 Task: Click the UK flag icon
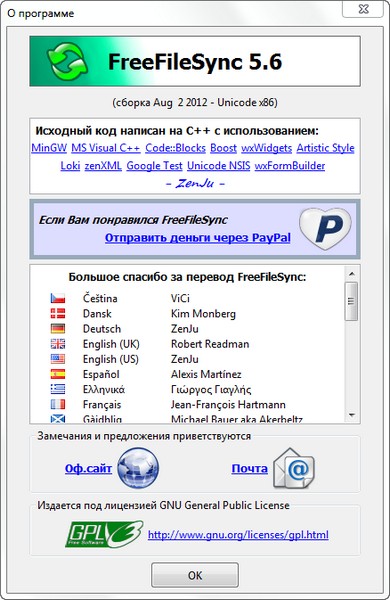click(x=58, y=344)
